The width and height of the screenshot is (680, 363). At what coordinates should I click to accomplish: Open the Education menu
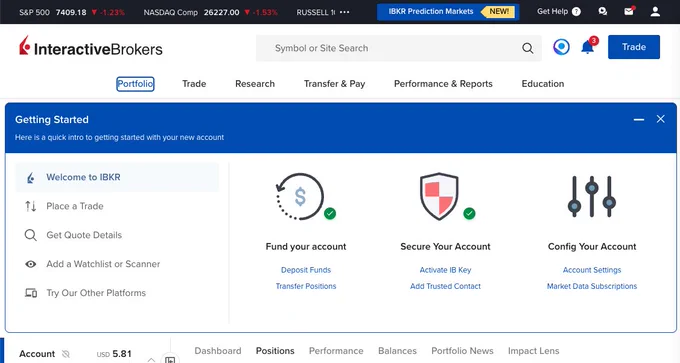point(543,84)
